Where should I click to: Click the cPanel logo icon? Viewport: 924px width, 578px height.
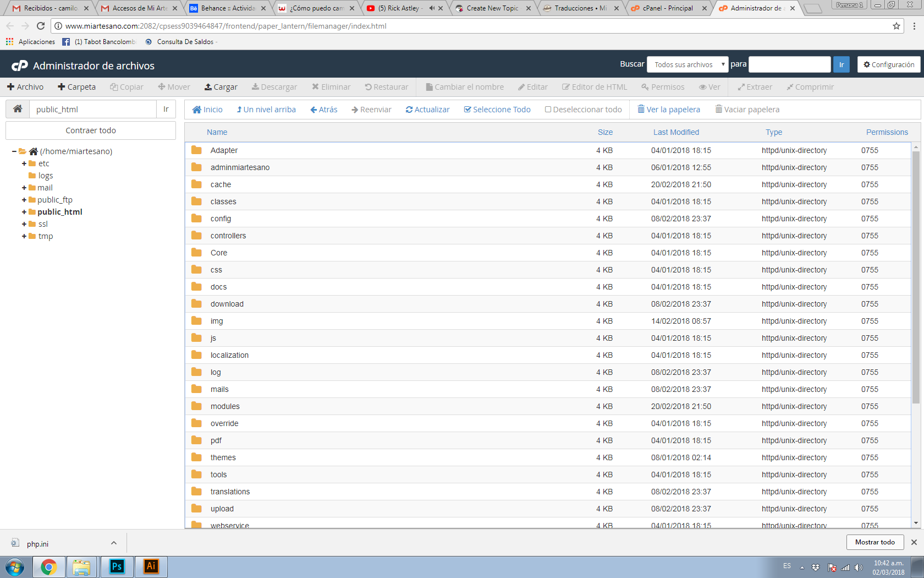20,66
